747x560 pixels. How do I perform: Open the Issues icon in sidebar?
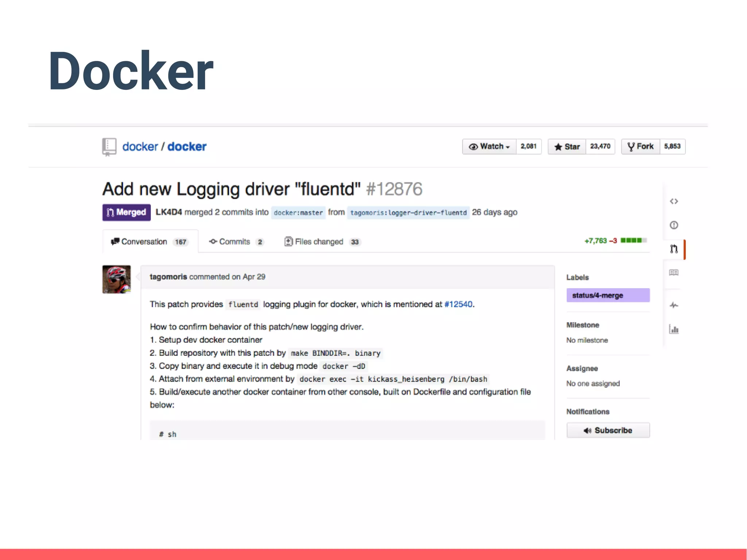pyautogui.click(x=674, y=225)
